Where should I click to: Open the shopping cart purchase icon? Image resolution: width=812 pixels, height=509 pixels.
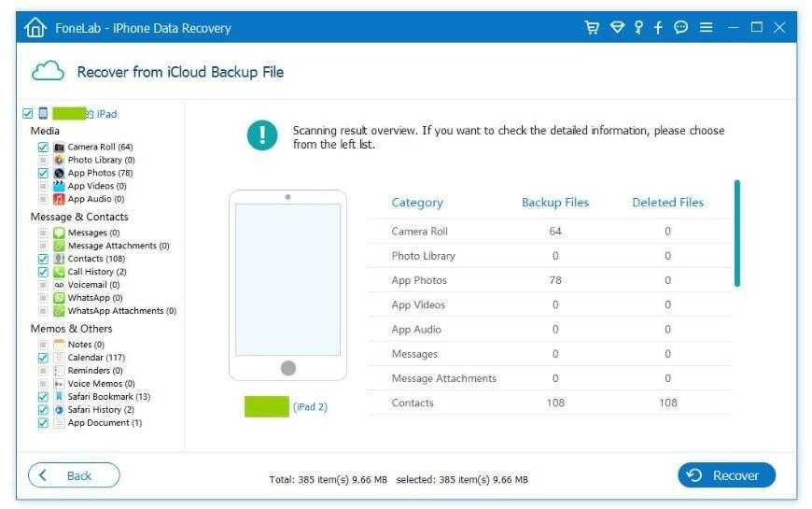pyautogui.click(x=592, y=27)
